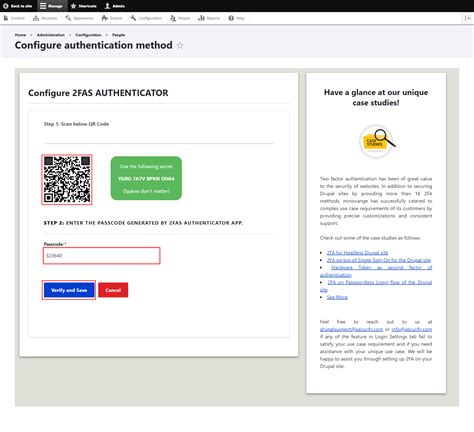474x432 pixels.
Task: Open the See More case studies link
Action: click(337, 297)
